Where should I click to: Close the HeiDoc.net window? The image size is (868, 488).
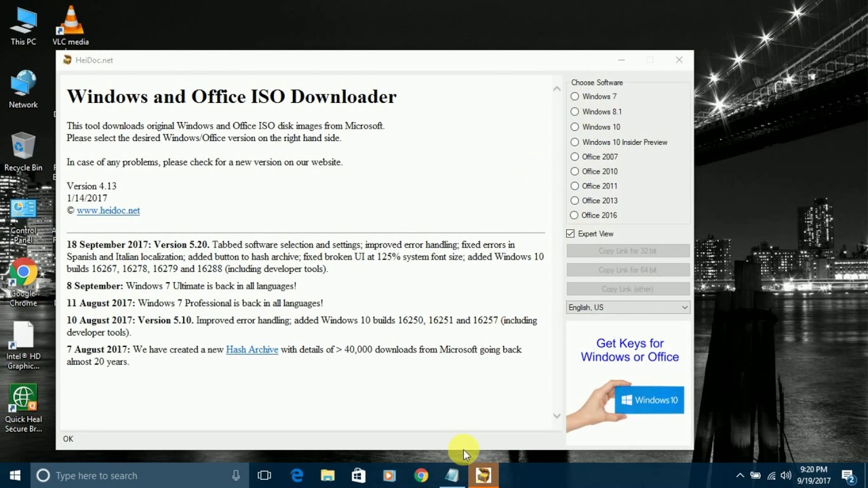coord(679,60)
